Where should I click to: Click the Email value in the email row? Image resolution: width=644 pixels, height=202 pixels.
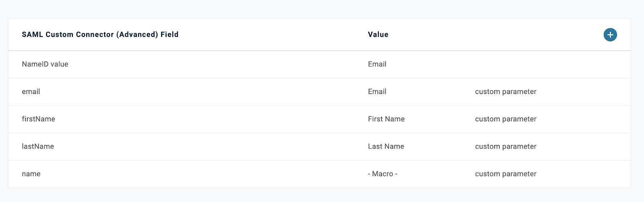tap(377, 92)
